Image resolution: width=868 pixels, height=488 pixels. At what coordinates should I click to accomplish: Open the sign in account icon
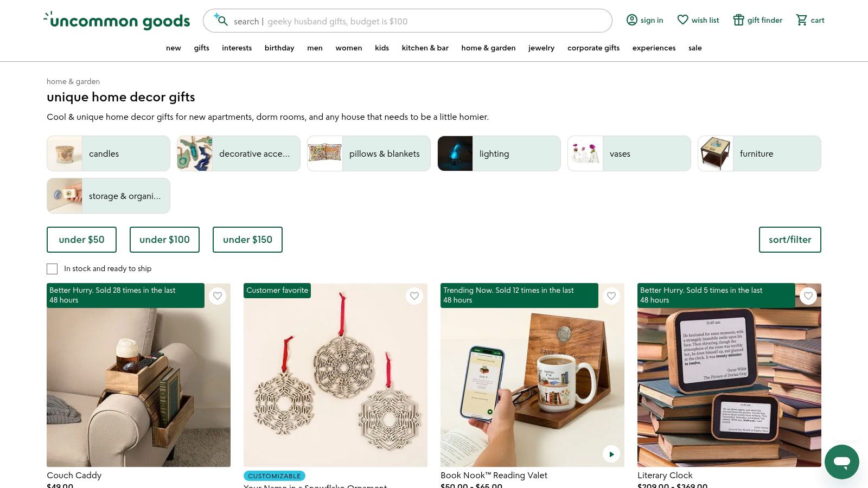click(x=631, y=20)
